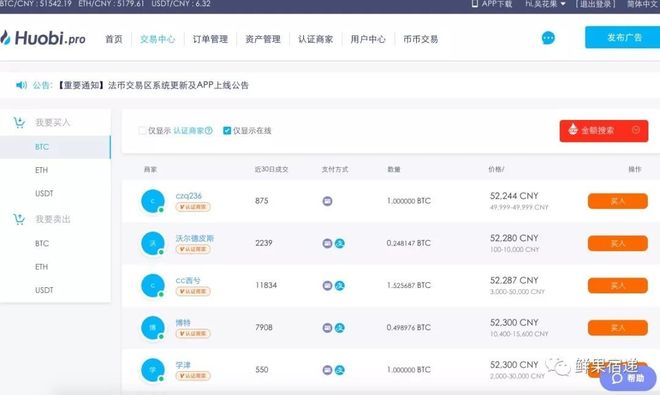Select ETH under 我要买入
Image resolution: width=660 pixels, height=395 pixels.
tap(42, 170)
